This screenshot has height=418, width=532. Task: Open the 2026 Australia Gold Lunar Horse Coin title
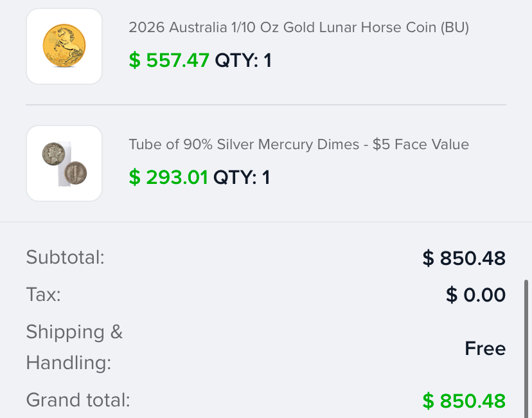point(299,28)
